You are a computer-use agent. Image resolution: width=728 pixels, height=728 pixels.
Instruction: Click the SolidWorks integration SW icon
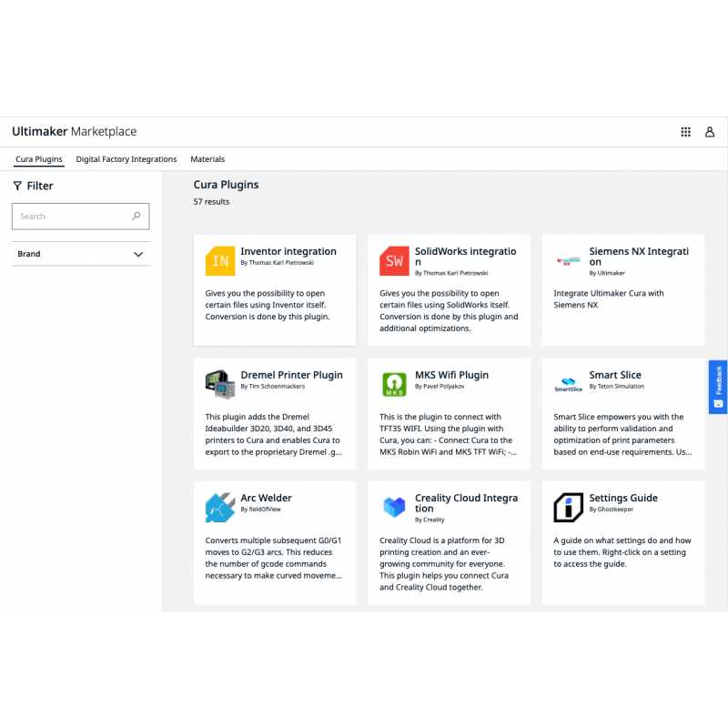click(x=394, y=261)
